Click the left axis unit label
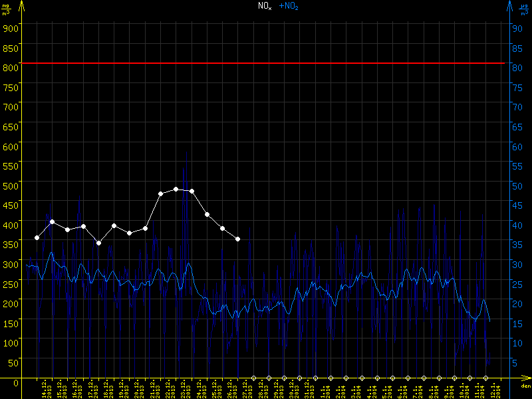This screenshot has height=399, width=532. [x=6, y=9]
